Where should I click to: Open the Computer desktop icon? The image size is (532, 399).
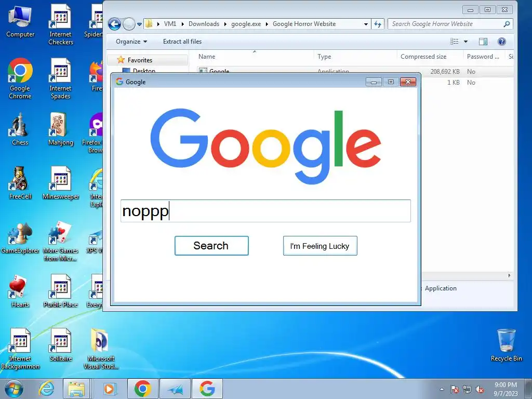coord(20,22)
